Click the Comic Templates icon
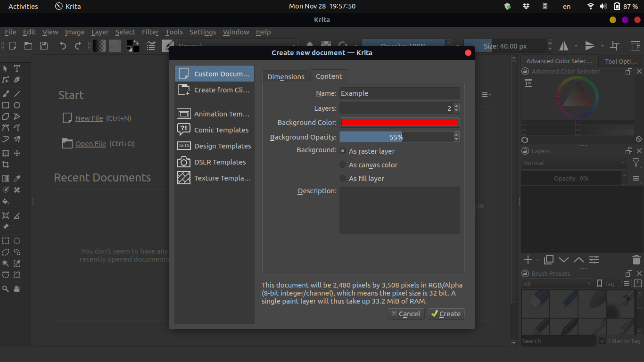The width and height of the screenshot is (644, 362). coord(183,130)
